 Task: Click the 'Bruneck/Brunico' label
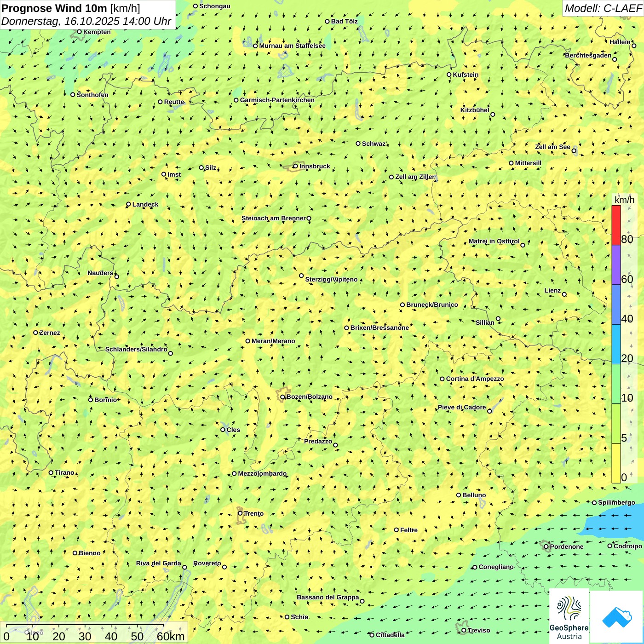point(432,305)
